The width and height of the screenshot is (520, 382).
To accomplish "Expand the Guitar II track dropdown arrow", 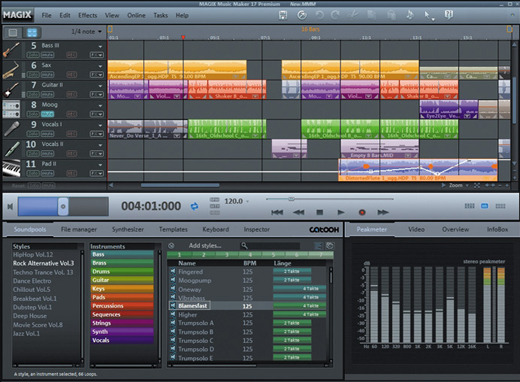I will click(x=100, y=86).
